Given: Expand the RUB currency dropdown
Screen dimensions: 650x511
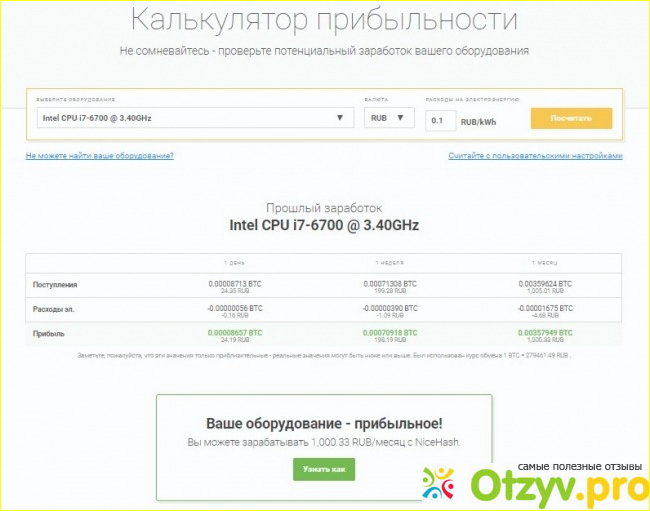Looking at the screenshot, I should 388,118.
